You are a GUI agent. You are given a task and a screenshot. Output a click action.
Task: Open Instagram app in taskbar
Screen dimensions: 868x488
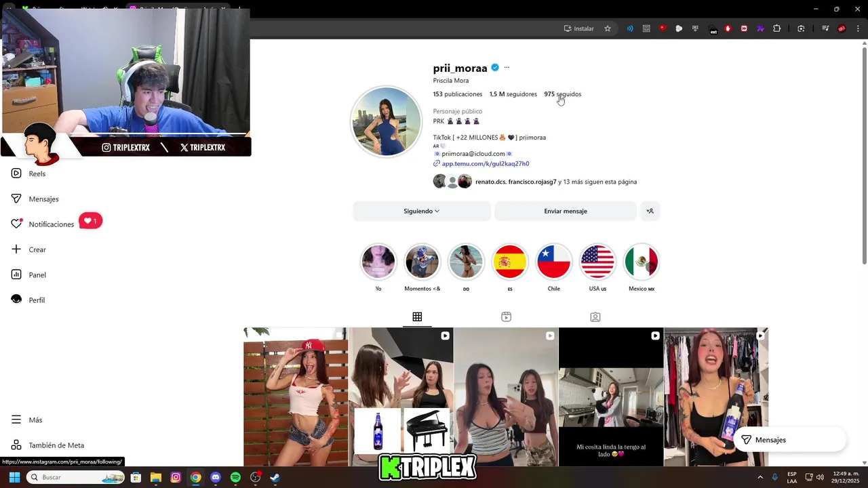176,477
